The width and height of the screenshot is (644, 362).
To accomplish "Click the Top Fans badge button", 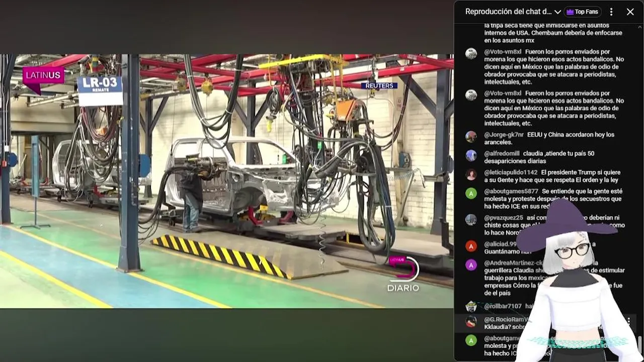I will point(583,12).
